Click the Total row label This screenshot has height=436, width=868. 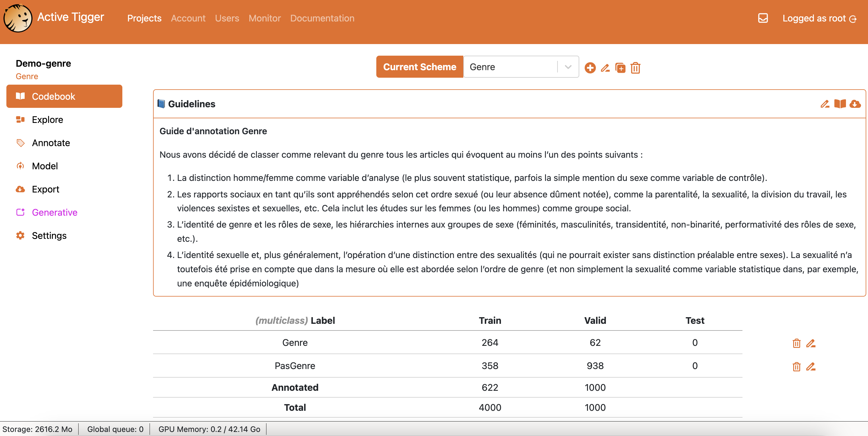point(295,407)
